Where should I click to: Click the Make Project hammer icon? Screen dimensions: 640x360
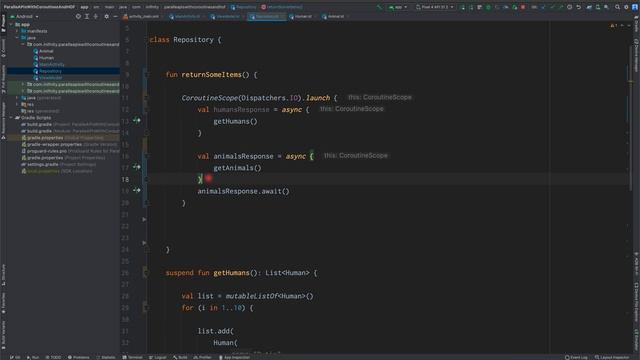[380, 7]
